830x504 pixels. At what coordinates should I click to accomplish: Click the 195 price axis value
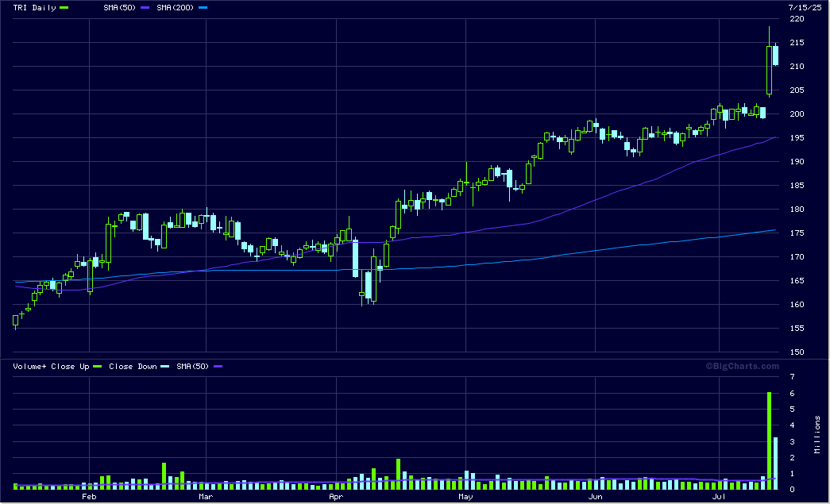pyautogui.click(x=797, y=138)
